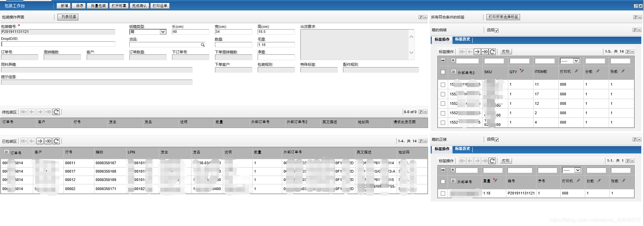Click edit pencil next to 张数 in 箱的正唛
Image resolution: width=644 pixels, height=226 pixels.
[624, 181]
